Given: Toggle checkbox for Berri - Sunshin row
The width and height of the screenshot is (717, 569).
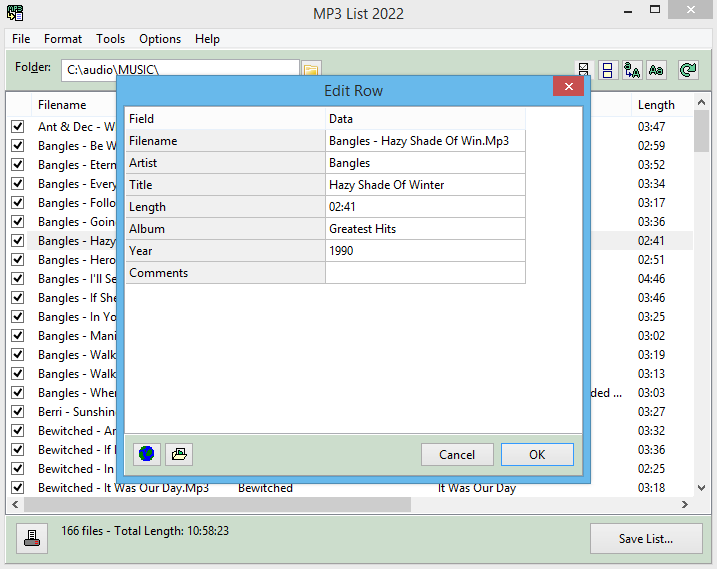Looking at the screenshot, I should pyautogui.click(x=17, y=412).
